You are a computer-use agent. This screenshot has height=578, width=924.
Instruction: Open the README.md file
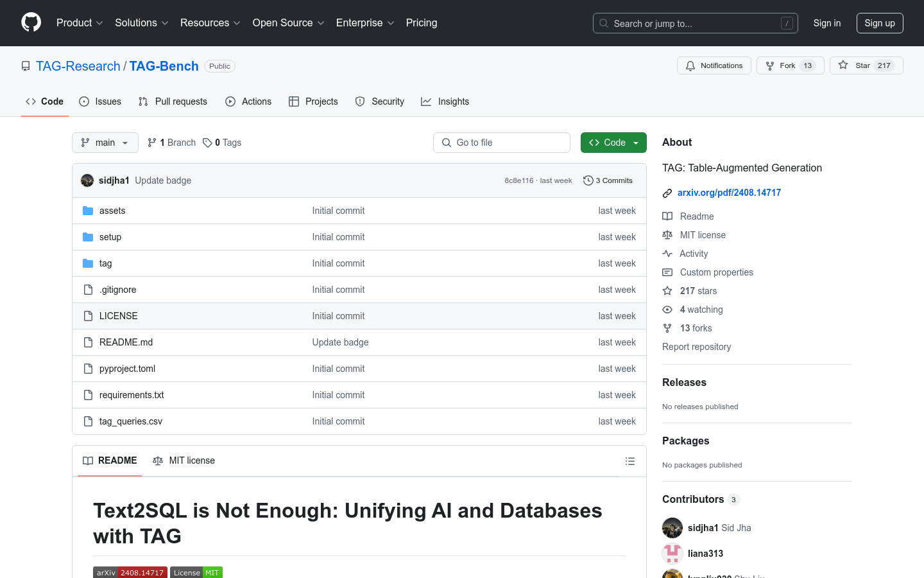click(x=126, y=342)
